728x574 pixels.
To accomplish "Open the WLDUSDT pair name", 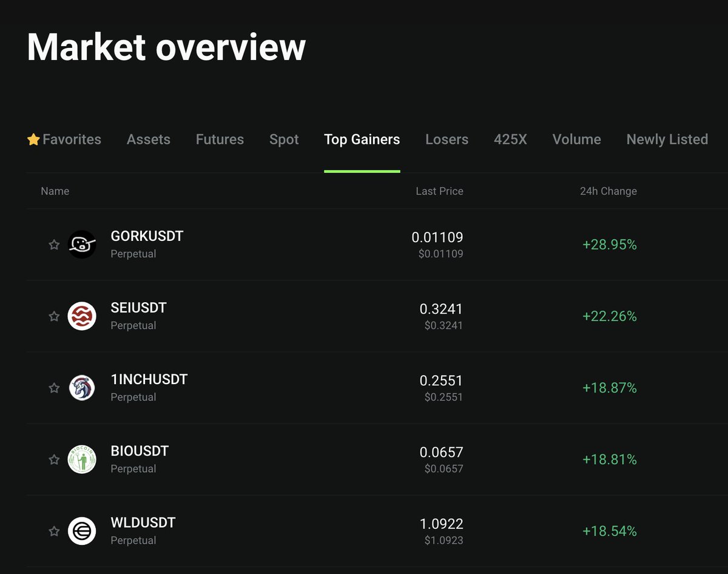I will [143, 523].
